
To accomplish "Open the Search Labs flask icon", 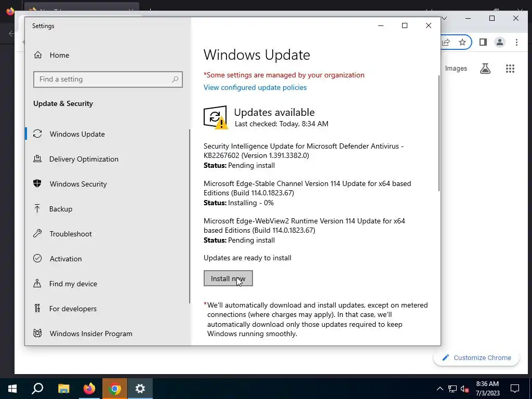I will [x=485, y=69].
